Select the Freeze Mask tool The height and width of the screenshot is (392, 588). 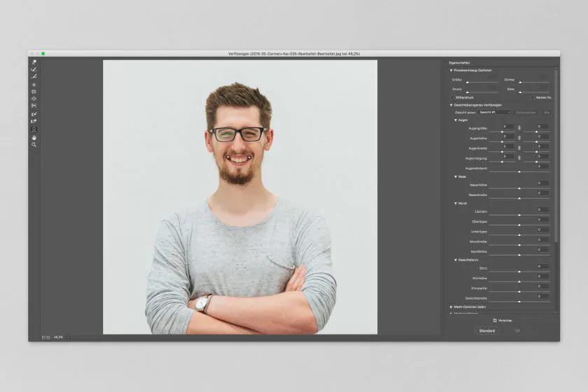click(34, 114)
